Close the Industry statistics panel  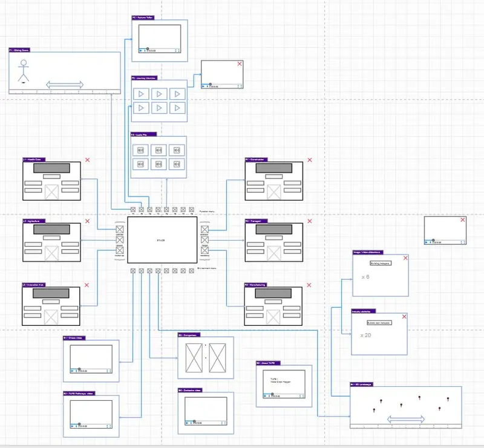[404, 317]
